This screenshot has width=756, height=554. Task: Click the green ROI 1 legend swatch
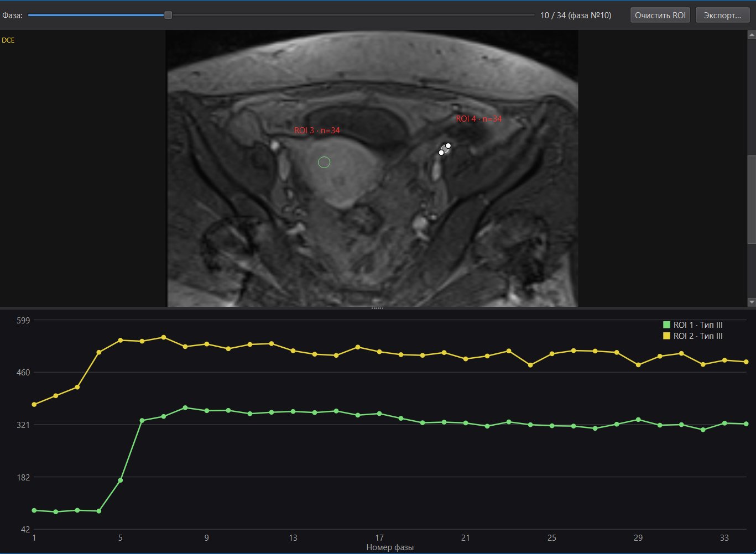666,325
